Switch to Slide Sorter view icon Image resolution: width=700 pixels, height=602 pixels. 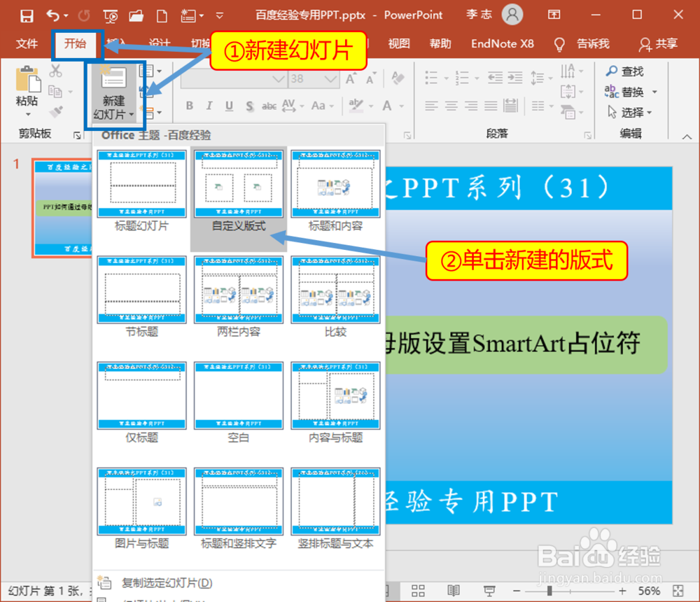pyautogui.click(x=418, y=591)
